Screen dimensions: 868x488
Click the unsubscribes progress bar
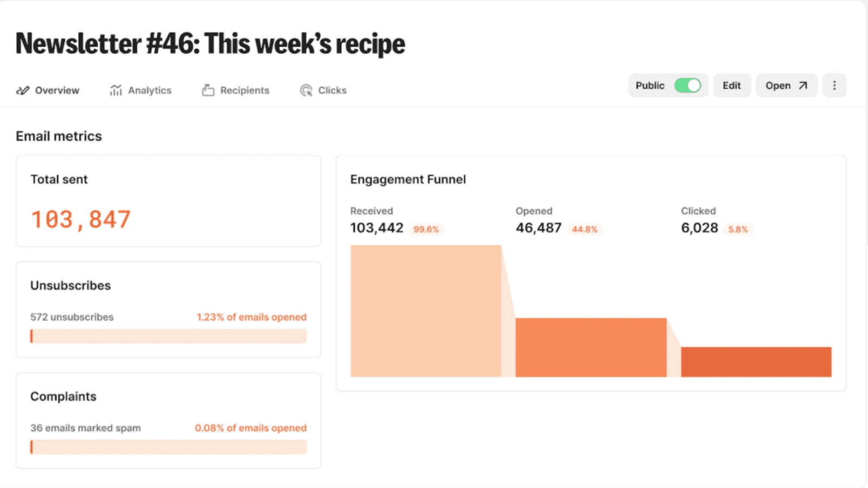[x=168, y=336]
